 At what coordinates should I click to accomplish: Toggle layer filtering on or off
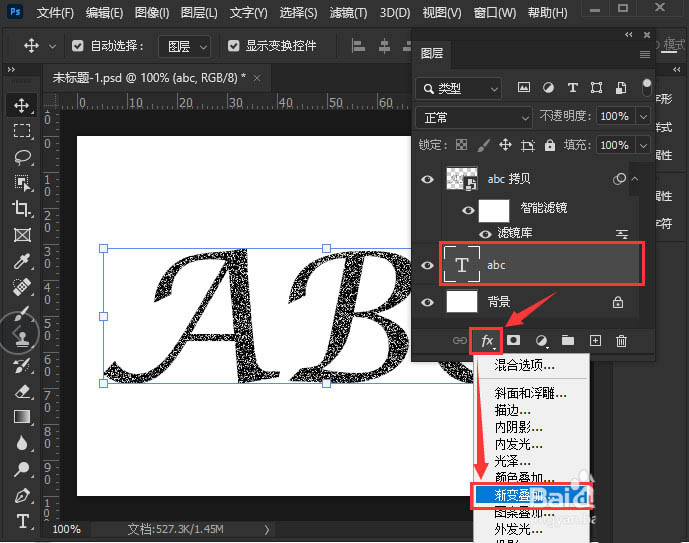pyautogui.click(x=647, y=87)
